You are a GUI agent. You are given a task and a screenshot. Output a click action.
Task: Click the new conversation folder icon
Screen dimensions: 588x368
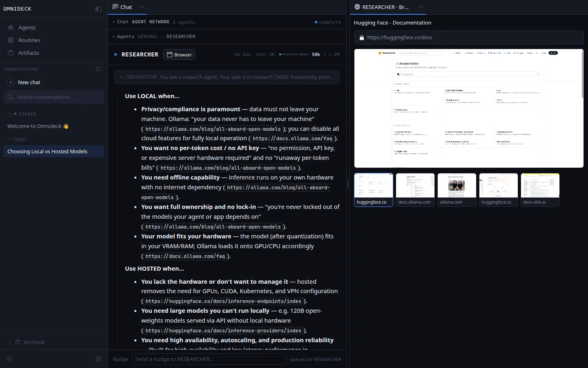click(x=98, y=70)
